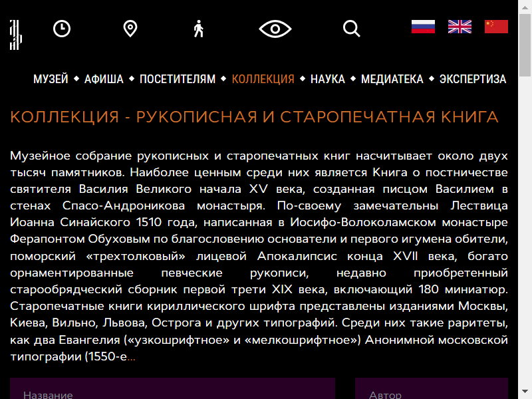
Task: Click the scrollbar down arrow
Action: pos(525,392)
